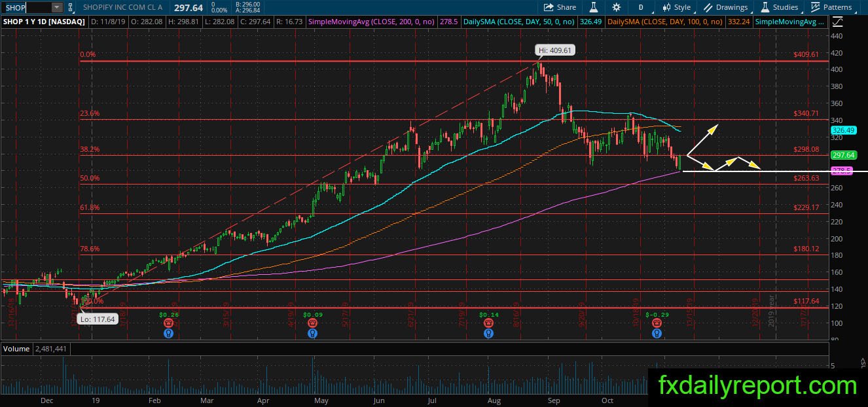This screenshot has height=407, width=868.
Task: Click the earnings phone icon under $0.09
Action: pos(314,323)
